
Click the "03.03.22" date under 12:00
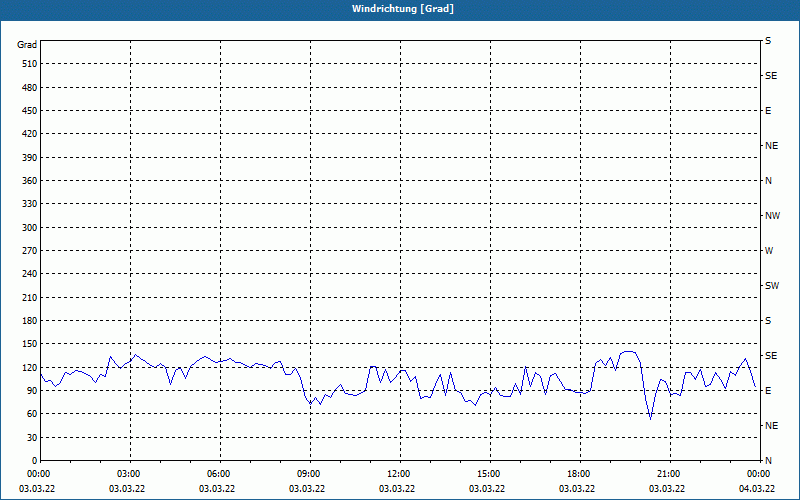click(397, 489)
